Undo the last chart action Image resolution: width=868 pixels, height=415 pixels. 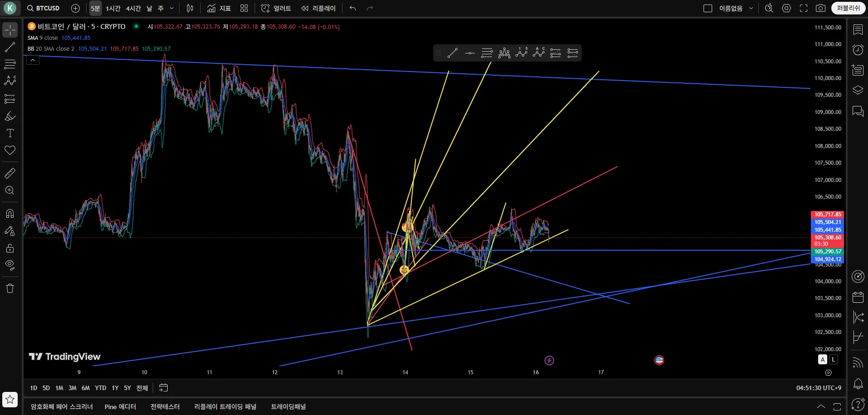coord(352,8)
